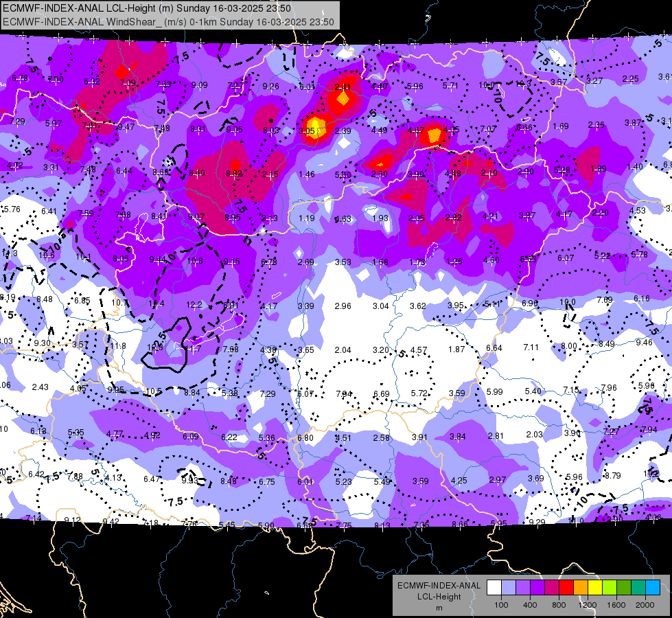
Task: Click the sky-blue legend swatch
Action: pyautogui.click(x=653, y=588)
